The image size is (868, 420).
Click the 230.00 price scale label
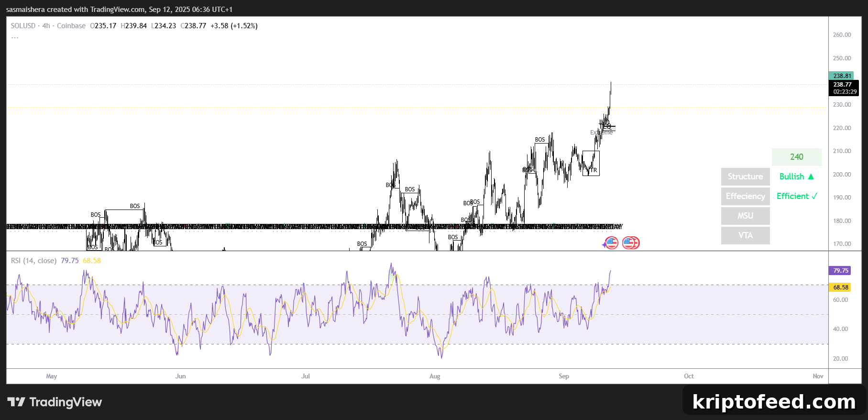(x=842, y=105)
